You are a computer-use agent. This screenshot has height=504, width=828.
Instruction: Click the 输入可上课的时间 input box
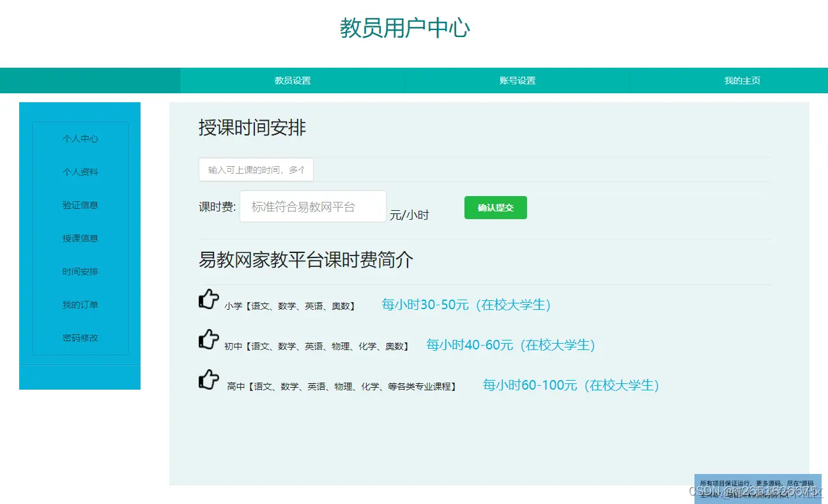[256, 169]
